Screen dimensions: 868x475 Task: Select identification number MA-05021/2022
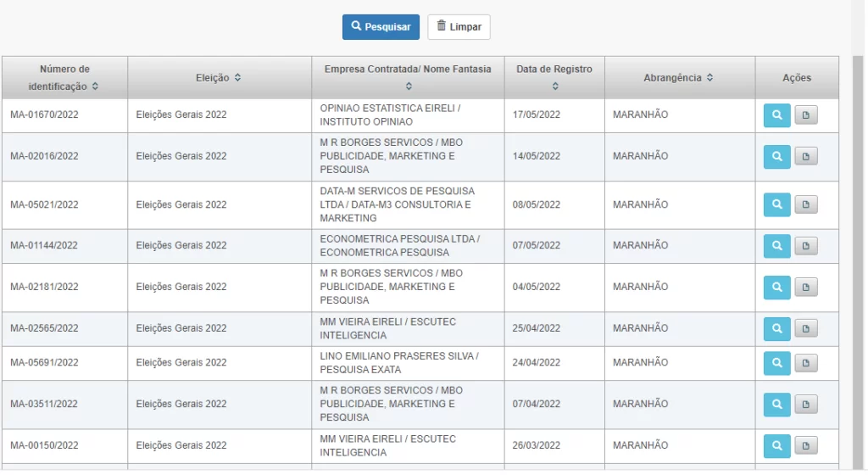44,204
